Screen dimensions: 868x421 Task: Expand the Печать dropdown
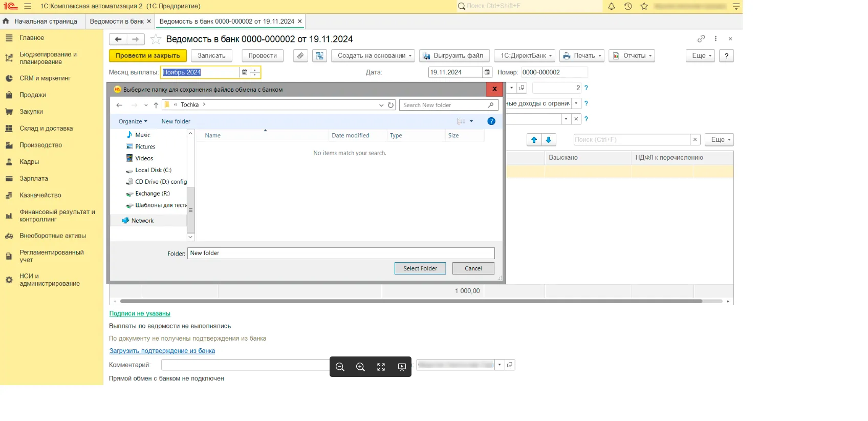coord(582,56)
